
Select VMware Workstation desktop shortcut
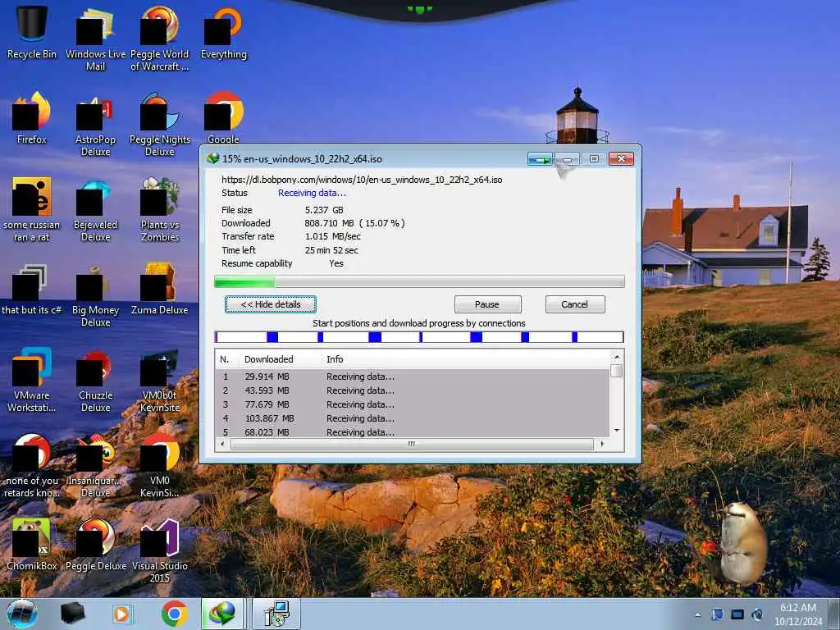coord(32,380)
